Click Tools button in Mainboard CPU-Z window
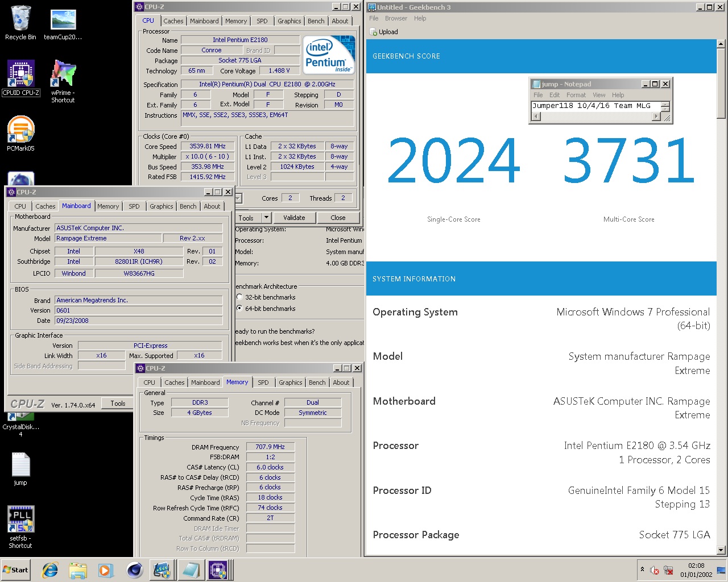Screen dimensions: 728x582 118,403
